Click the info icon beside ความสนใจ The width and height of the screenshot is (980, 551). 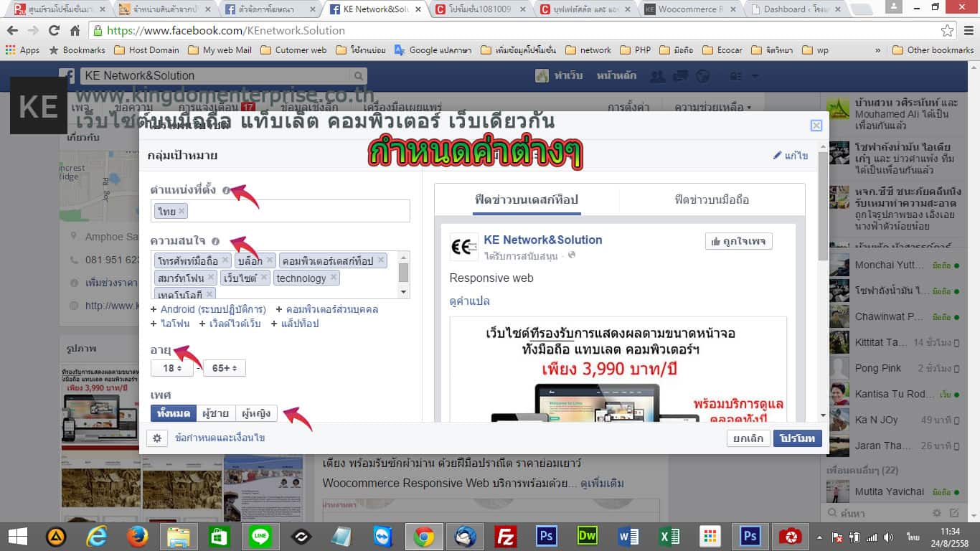[x=215, y=242]
